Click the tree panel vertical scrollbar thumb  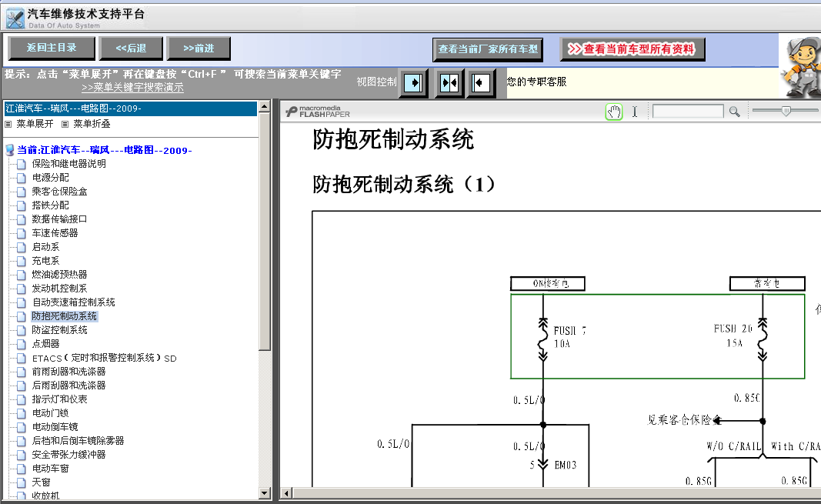click(265, 232)
